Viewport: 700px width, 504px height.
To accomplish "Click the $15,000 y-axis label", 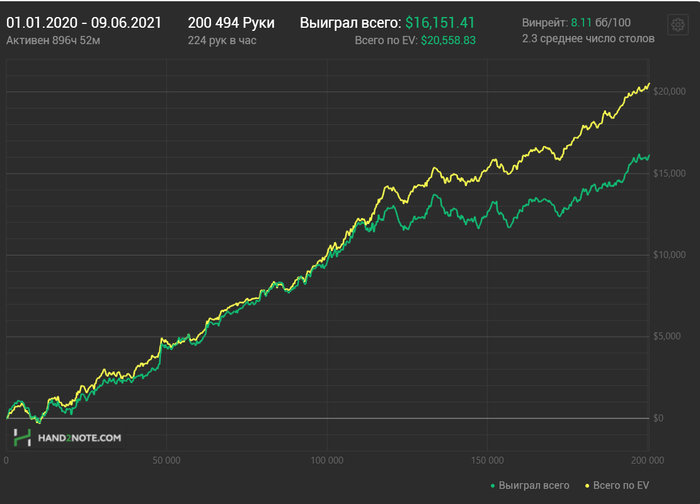I will [x=669, y=173].
